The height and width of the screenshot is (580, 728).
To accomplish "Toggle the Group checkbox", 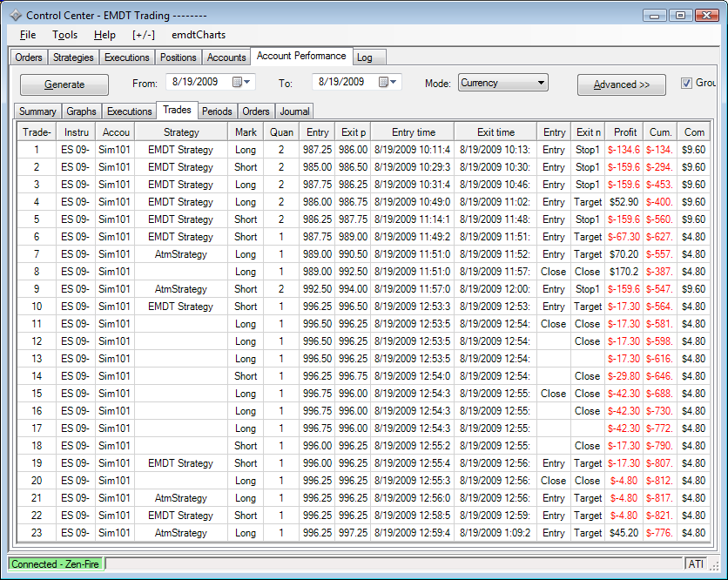I will tap(686, 83).
